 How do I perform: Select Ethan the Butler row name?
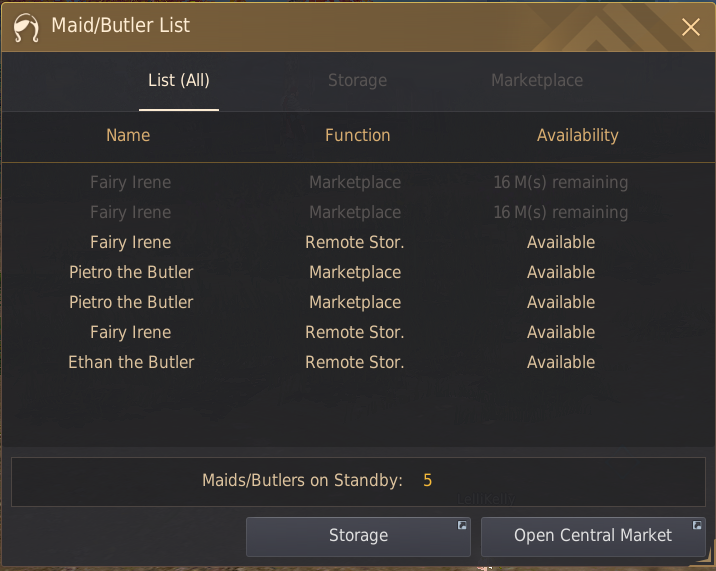point(131,362)
